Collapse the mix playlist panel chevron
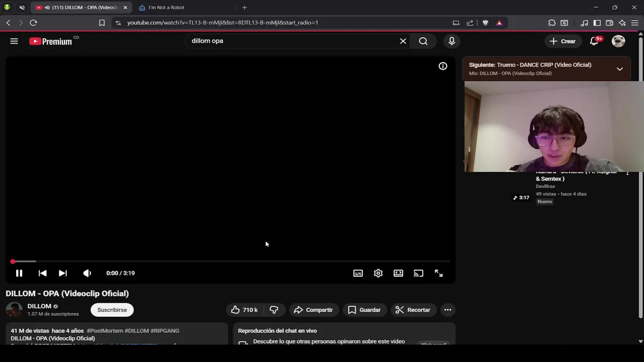 [620, 69]
